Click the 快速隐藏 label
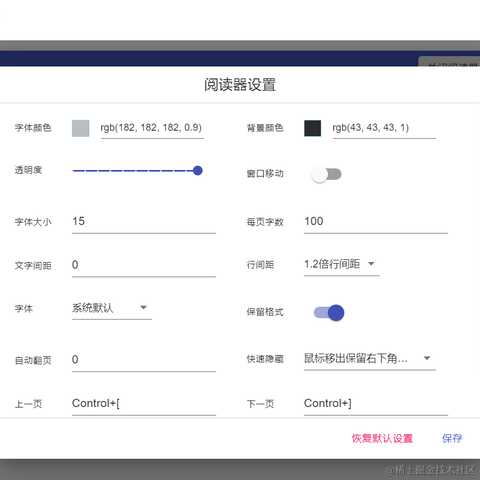The image size is (480, 480). point(265,359)
